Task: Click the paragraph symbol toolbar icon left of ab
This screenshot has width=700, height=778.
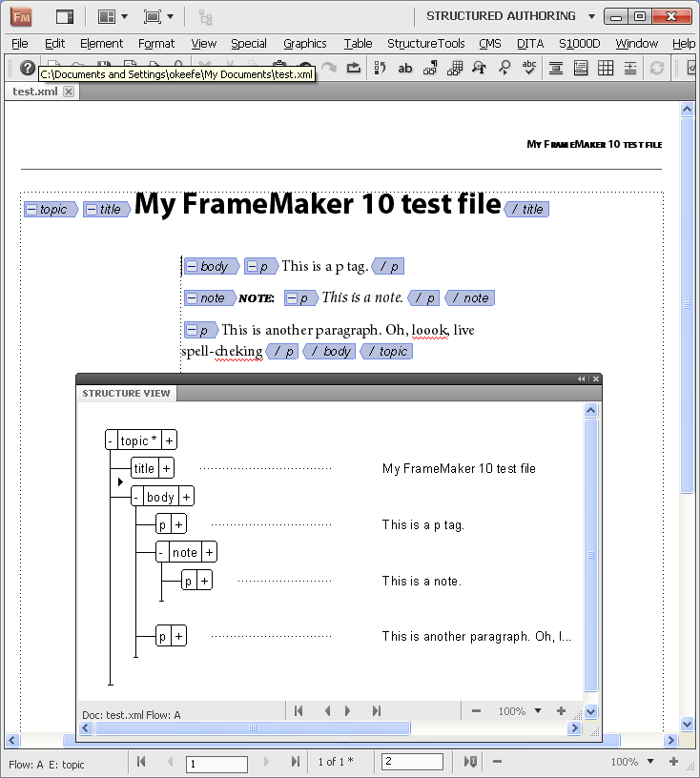Action: pyautogui.click(x=380, y=68)
